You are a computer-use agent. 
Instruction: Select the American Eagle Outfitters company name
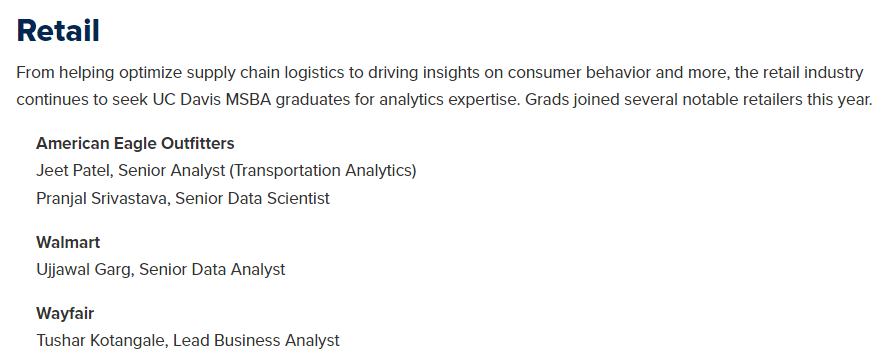tap(135, 143)
